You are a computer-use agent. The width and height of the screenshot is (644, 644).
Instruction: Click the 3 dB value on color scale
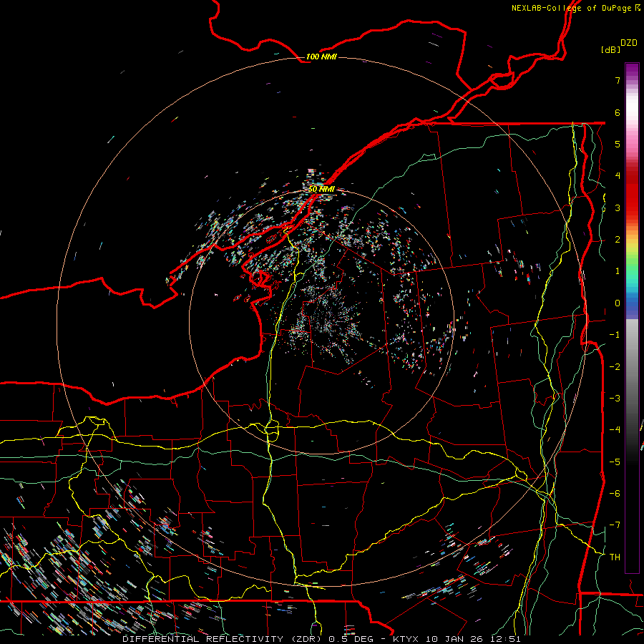coord(618,208)
